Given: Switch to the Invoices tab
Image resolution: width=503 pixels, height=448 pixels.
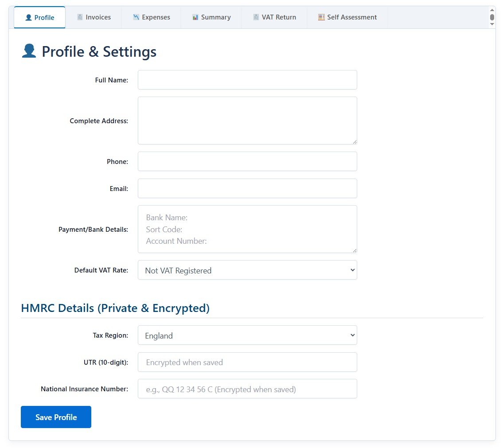Looking at the screenshot, I should point(94,17).
